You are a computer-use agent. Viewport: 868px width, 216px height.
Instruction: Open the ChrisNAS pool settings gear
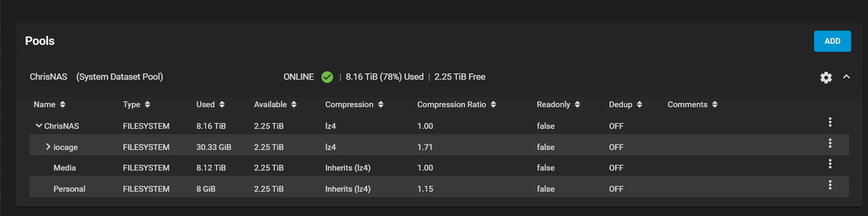826,78
